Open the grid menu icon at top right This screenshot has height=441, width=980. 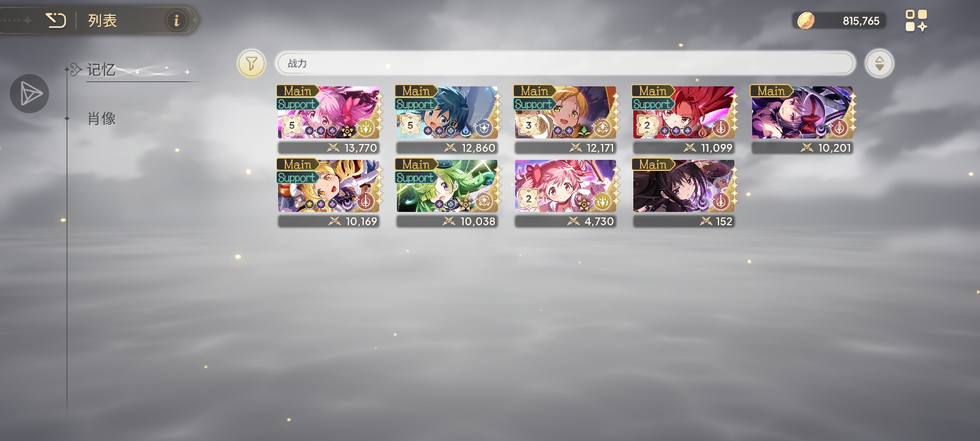(x=916, y=20)
